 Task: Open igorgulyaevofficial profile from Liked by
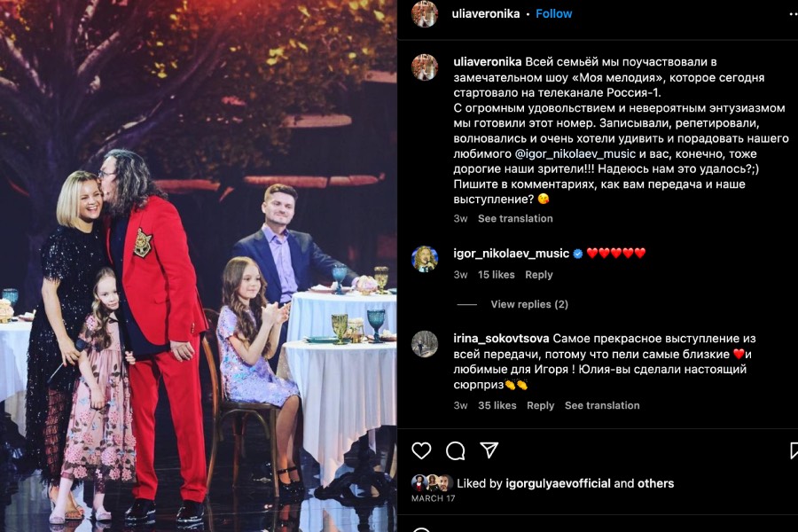click(x=558, y=483)
